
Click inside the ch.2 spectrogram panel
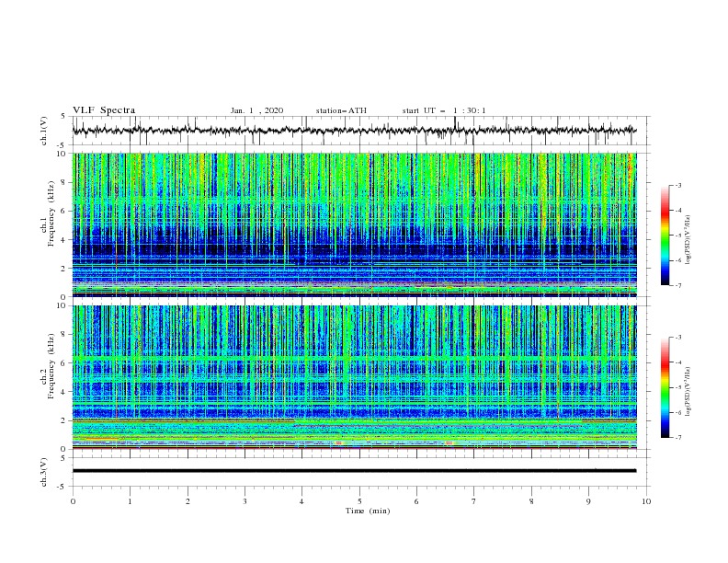click(x=354, y=377)
